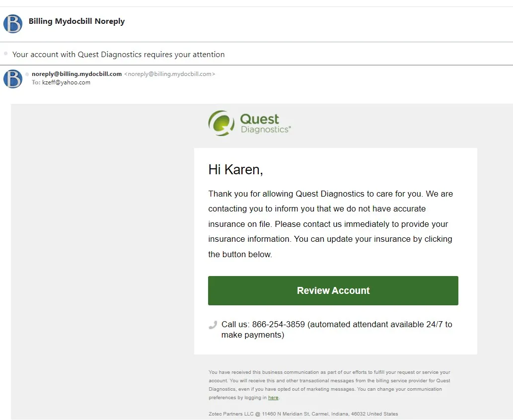
Task: Click the sender email in angle brackets
Action: point(169,74)
